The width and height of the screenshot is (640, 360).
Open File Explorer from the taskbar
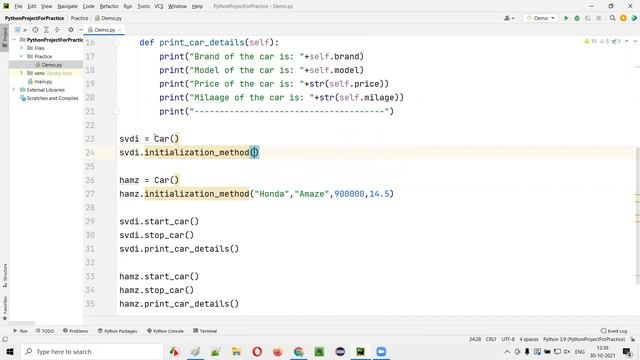(236, 351)
